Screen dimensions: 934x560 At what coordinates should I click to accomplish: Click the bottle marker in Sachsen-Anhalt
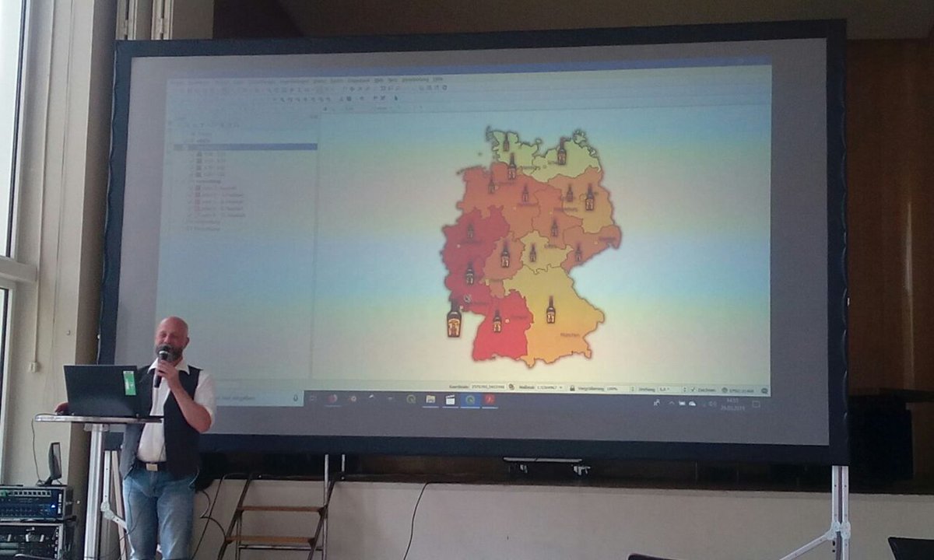pyautogui.click(x=554, y=228)
